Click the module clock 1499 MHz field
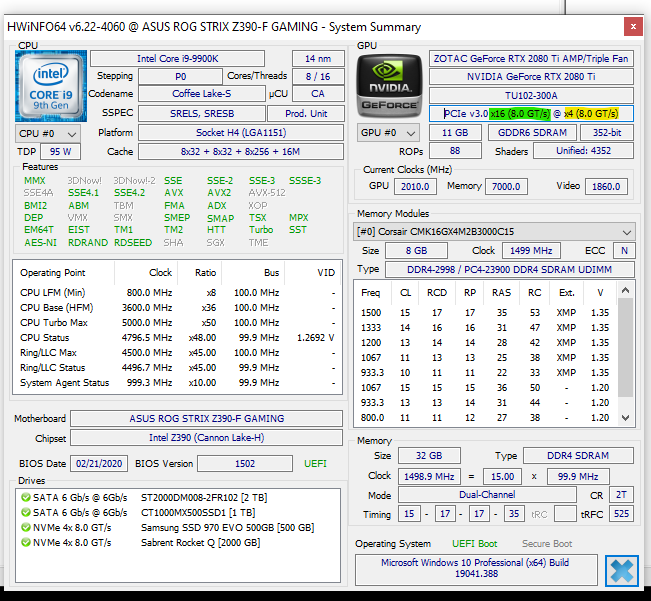 (531, 251)
